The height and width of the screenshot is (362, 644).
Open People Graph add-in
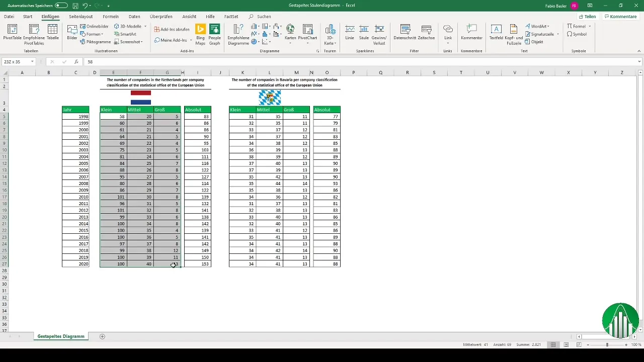click(215, 34)
